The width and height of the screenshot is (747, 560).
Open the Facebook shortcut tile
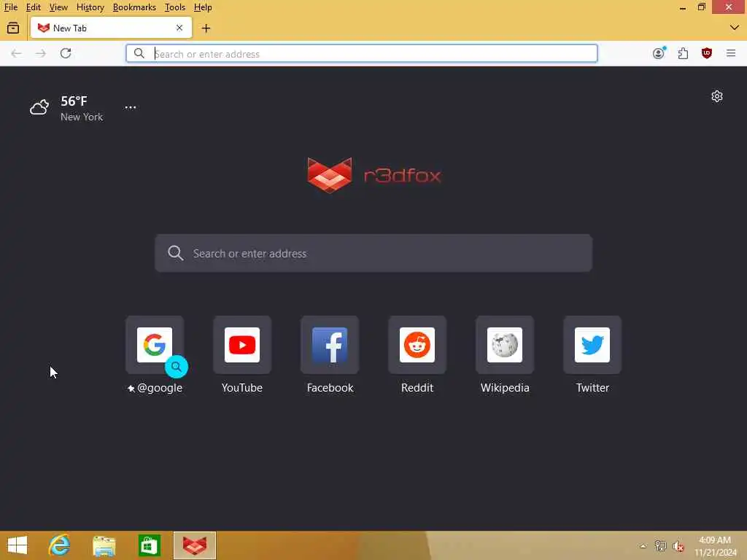tap(330, 345)
